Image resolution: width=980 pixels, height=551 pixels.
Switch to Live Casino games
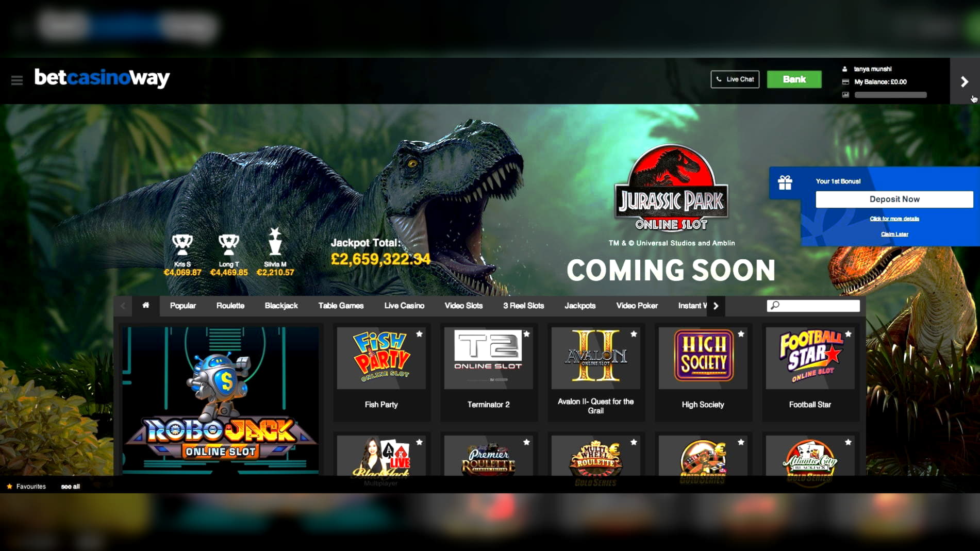point(404,306)
